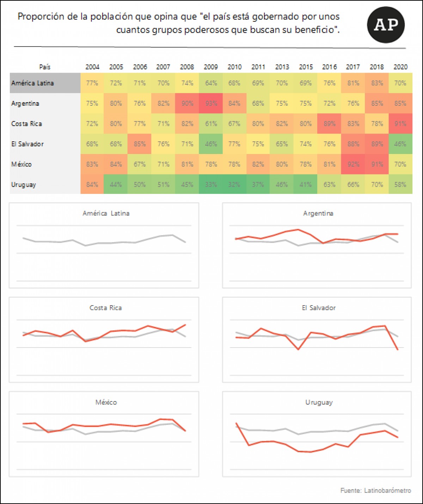
Task: Click the AP logo circle
Action: click(386, 25)
